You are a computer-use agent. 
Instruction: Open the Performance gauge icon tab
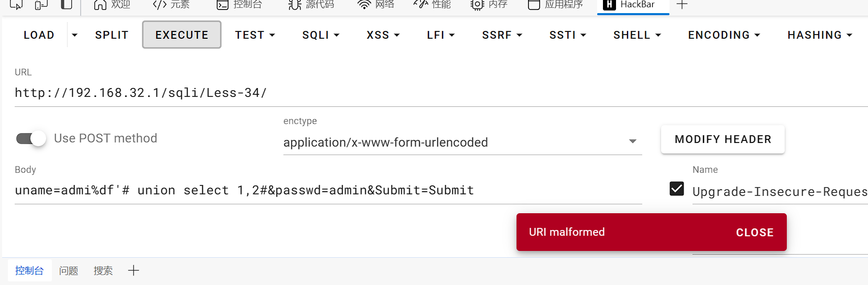421,5
